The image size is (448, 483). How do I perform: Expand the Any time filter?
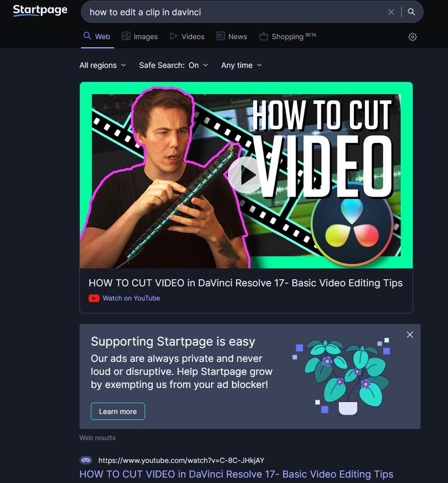coord(241,65)
